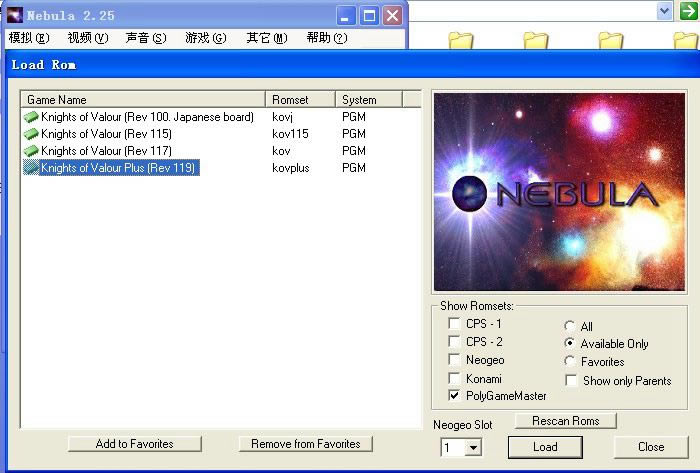Click the green Go arrow in address bar
The height and width of the screenshot is (473, 700).
click(687, 11)
